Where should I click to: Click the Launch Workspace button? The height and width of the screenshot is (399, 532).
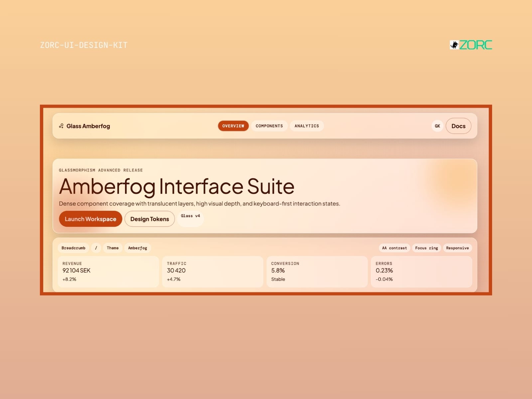point(90,219)
